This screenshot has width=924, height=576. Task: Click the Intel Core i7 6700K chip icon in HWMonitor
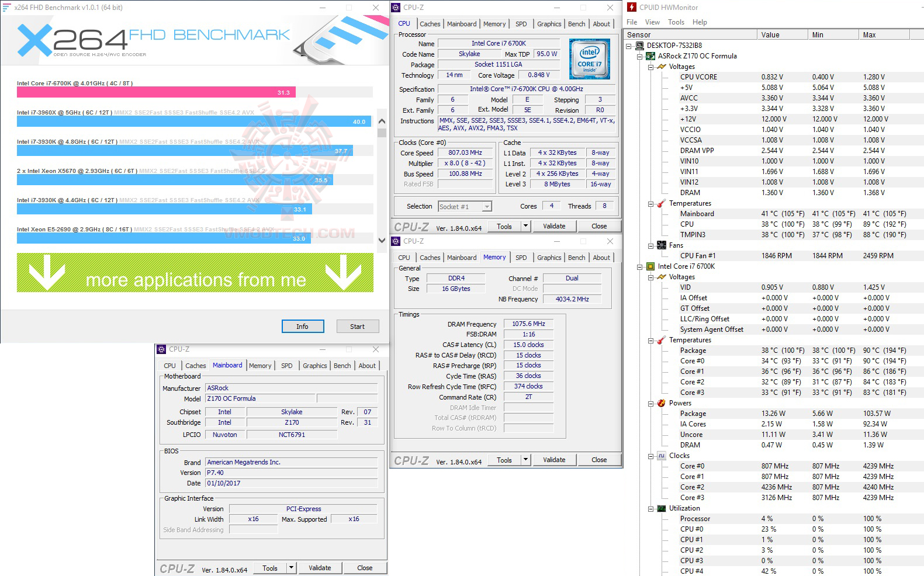coord(650,266)
